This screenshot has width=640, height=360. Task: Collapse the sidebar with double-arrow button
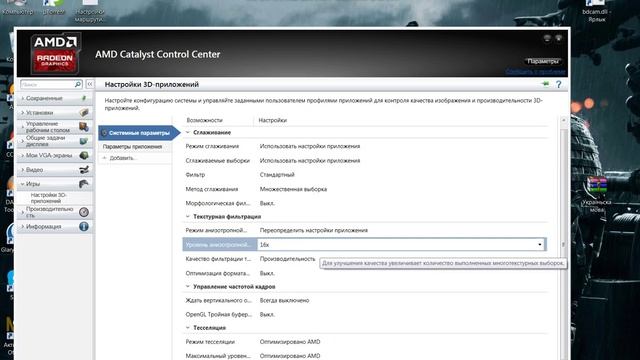[90, 84]
